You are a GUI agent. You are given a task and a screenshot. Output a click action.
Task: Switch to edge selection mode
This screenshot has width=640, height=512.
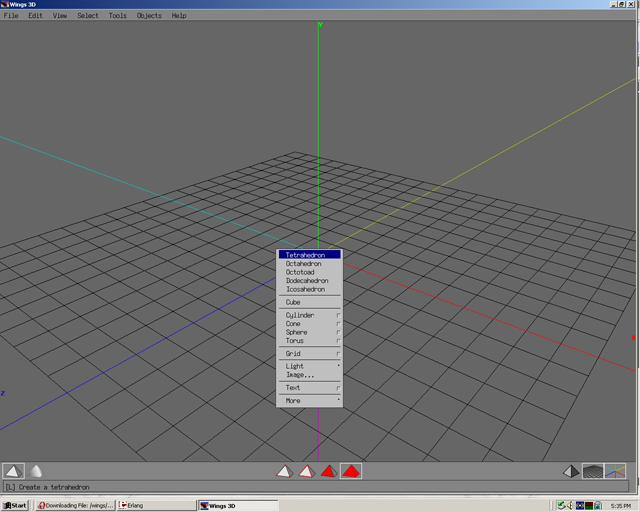(x=307, y=471)
